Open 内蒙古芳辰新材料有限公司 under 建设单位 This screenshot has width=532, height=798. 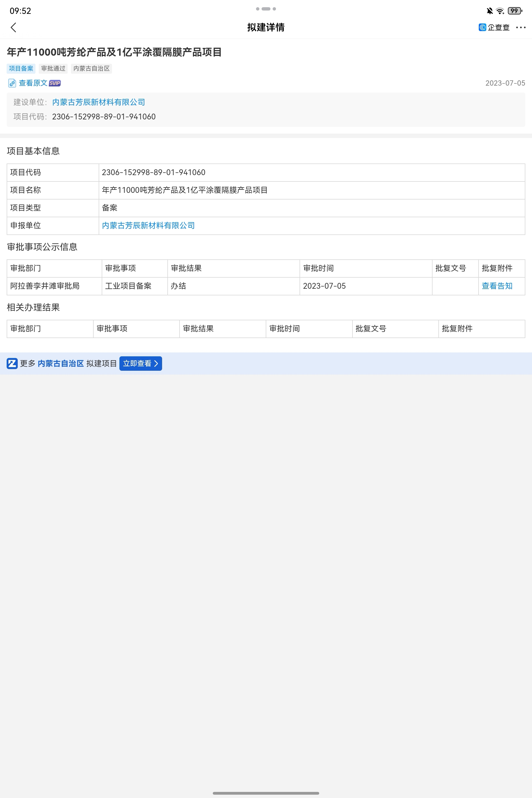(98, 102)
